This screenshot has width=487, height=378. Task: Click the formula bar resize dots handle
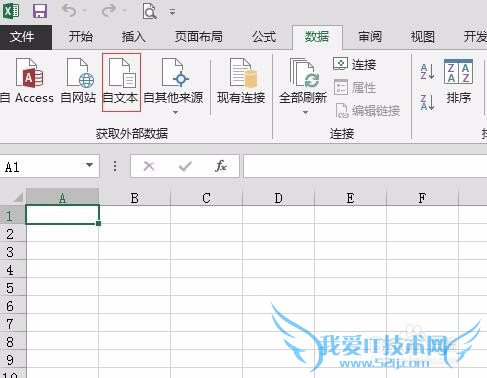click(115, 166)
